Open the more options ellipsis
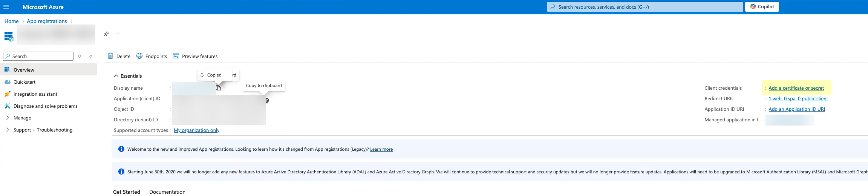This screenshot has height=196, width=868. coord(118,34)
